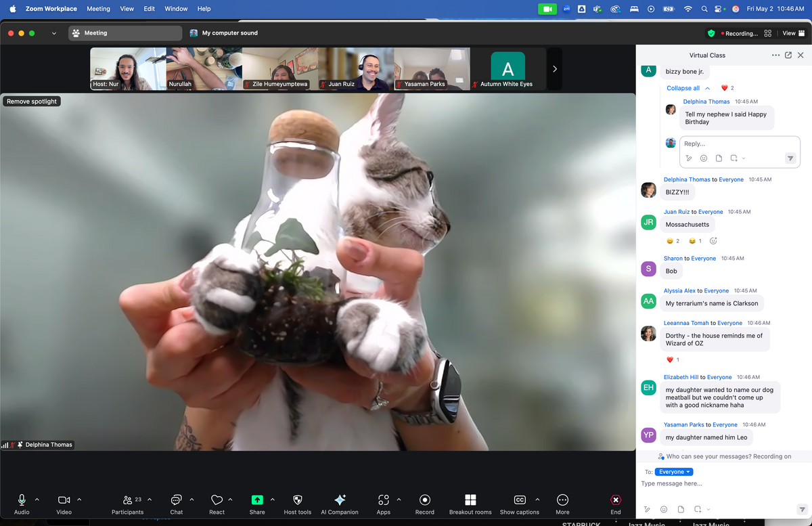Viewport: 812px width, 526px height.
Task: Add a reaction to Mossachusetts message
Action: tap(713, 241)
